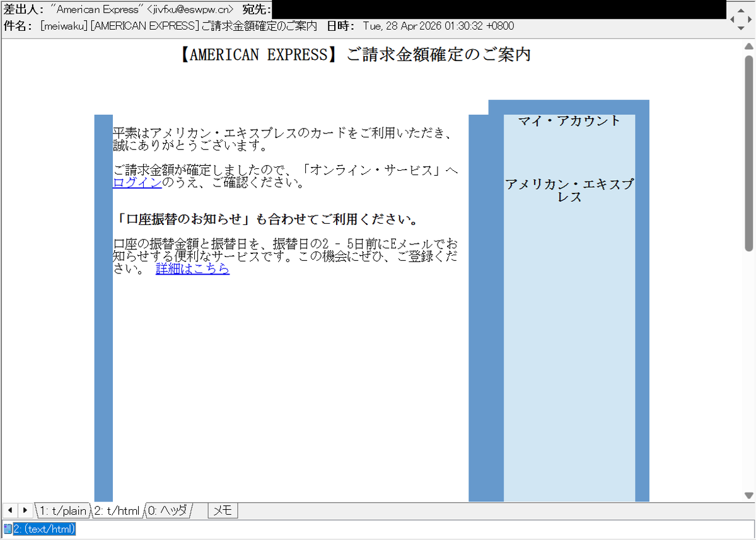Open the 0: ヘッダ tab

168,510
